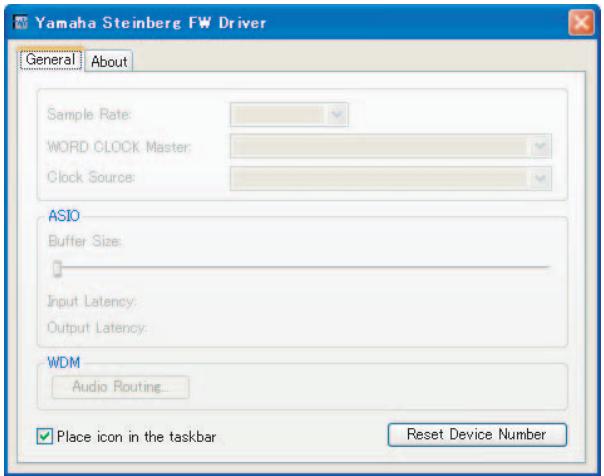This screenshot has height=476, width=604.
Task: Click the Yamaha Steinberg FW Driver title icon
Action: point(21,22)
